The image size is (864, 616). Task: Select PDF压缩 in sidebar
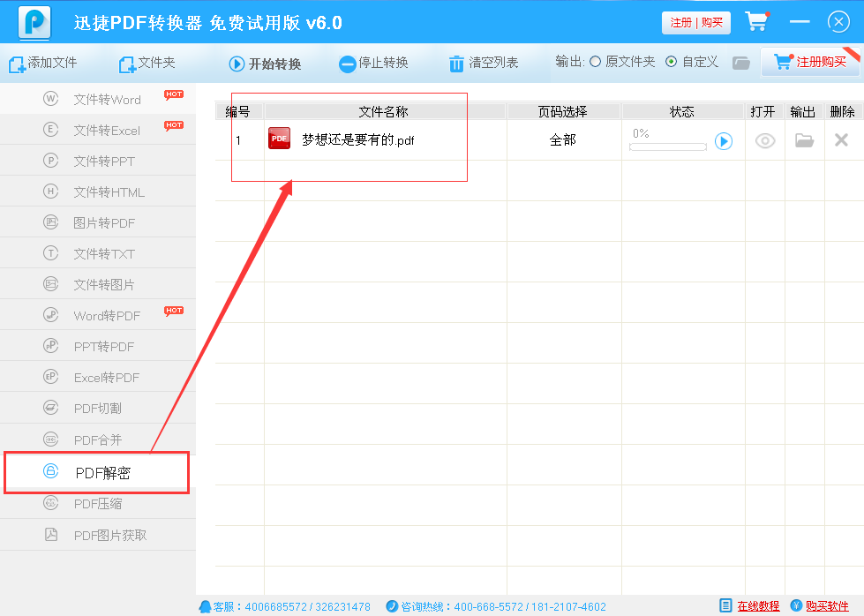tap(98, 504)
